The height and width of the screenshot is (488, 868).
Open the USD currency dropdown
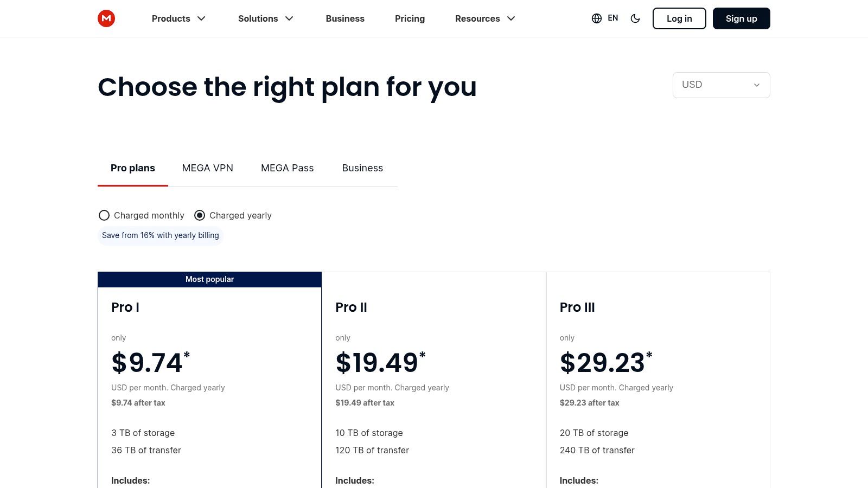coord(721,85)
